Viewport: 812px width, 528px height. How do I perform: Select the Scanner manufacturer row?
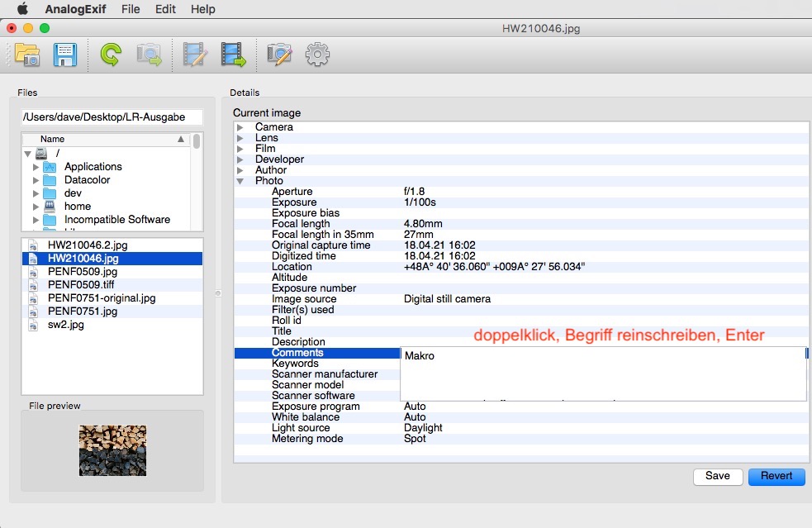(x=317, y=374)
